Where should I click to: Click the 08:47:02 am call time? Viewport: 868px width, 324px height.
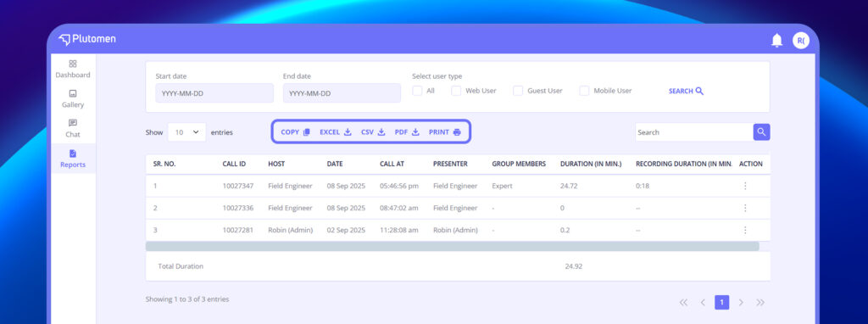click(x=399, y=209)
